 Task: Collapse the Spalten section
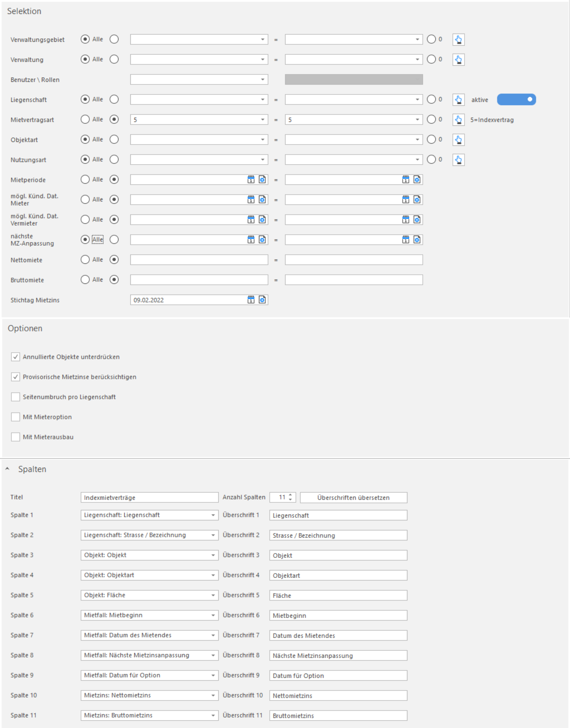point(7,469)
